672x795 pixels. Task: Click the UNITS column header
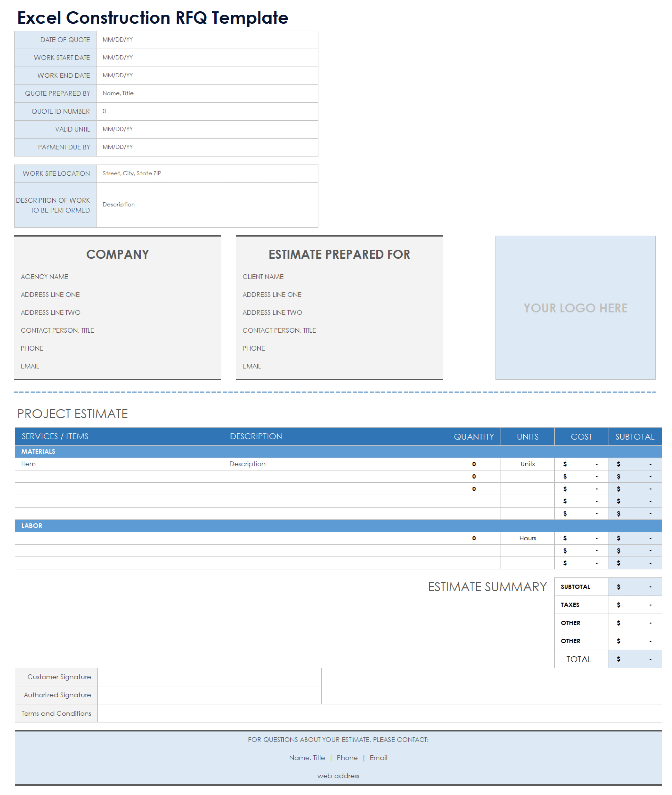point(528,436)
